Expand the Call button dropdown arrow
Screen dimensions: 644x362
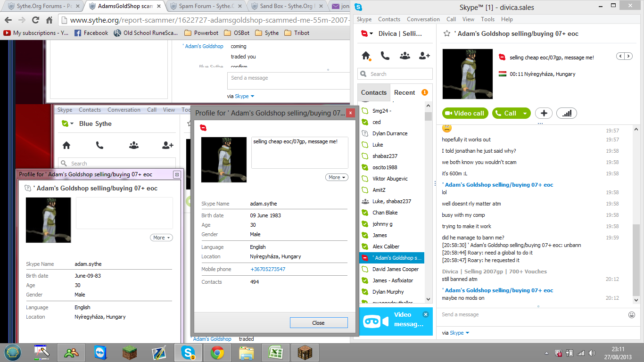coord(525,113)
